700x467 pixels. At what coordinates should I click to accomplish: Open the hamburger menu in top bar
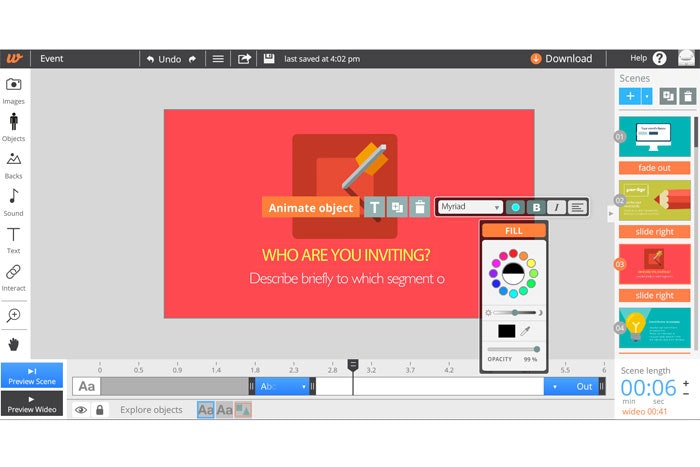[x=218, y=59]
